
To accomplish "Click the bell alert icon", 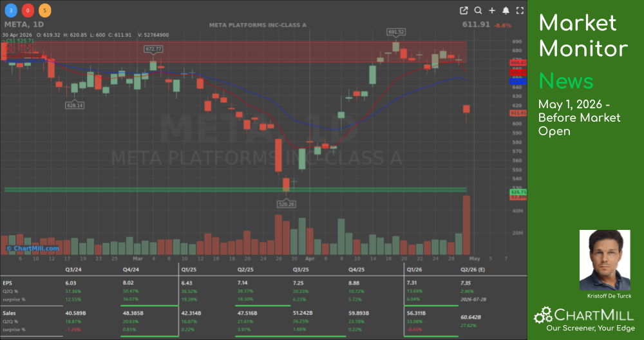I will (x=506, y=11).
